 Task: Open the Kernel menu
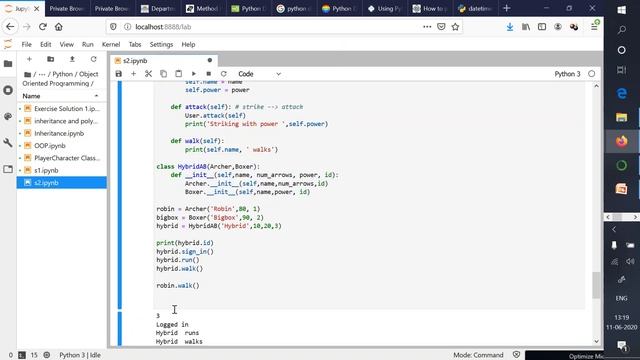point(111,44)
